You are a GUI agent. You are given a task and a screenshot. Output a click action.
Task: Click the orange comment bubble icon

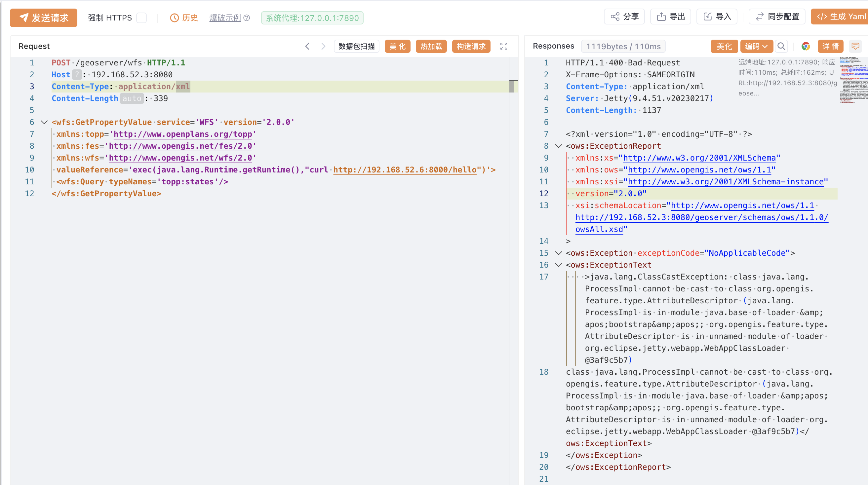[855, 46]
